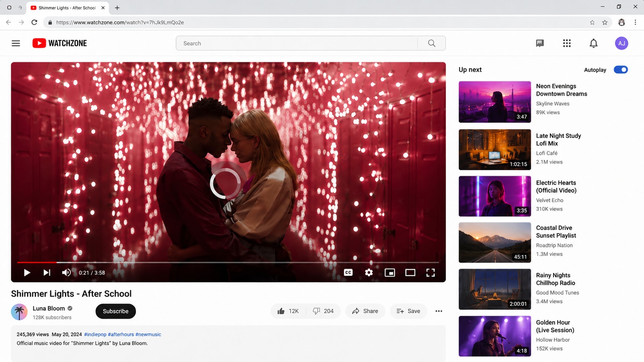This screenshot has height=362, width=644.
Task: Click the Golden Hour (Live Session) title
Action: [555, 326]
